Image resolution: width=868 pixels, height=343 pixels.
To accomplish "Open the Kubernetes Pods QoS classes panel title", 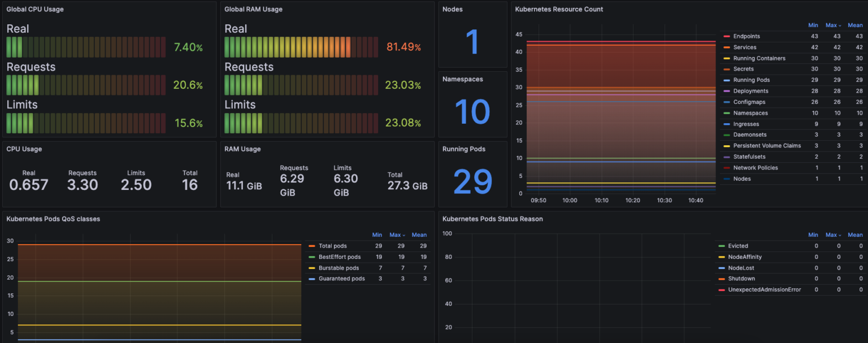I will (53, 219).
